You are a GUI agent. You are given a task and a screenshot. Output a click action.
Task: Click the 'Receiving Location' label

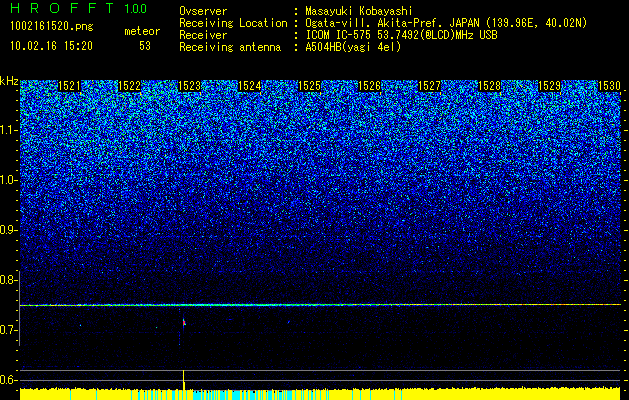[x=233, y=24]
